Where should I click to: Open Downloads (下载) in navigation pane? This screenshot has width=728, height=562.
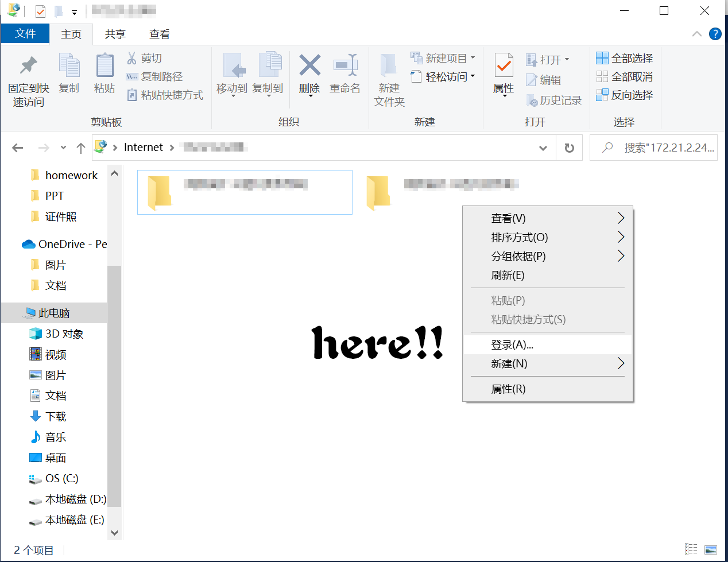point(48,416)
